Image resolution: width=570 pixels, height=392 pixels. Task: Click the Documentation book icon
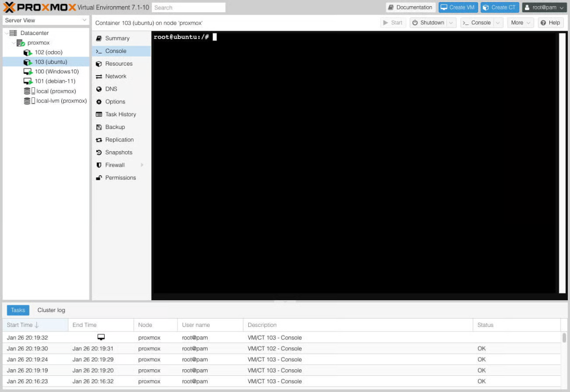click(391, 7)
